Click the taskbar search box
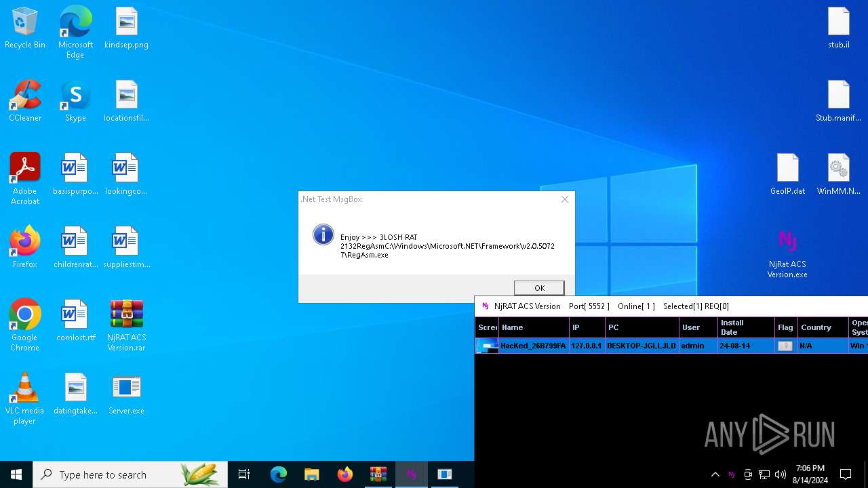The width and height of the screenshot is (868, 488). [130, 474]
